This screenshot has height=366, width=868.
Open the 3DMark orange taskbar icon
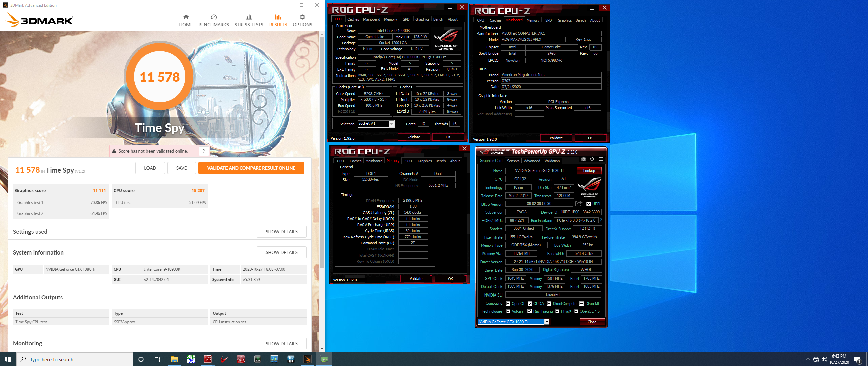click(x=308, y=359)
